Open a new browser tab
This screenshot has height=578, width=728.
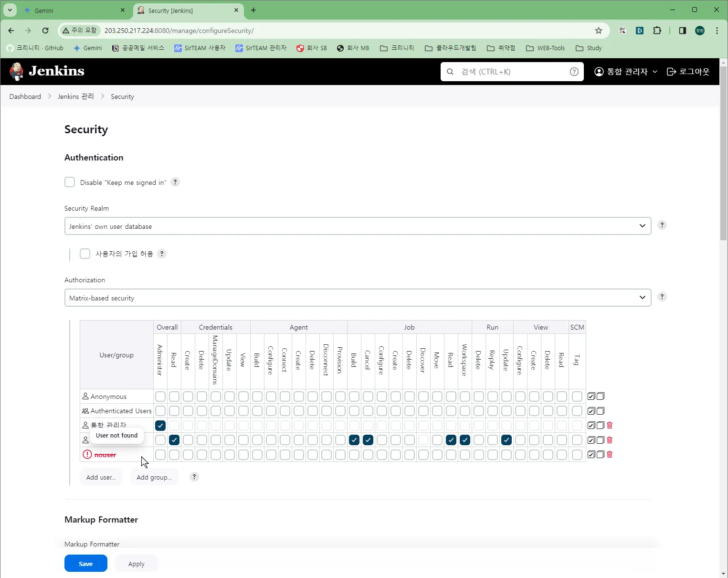click(x=253, y=10)
